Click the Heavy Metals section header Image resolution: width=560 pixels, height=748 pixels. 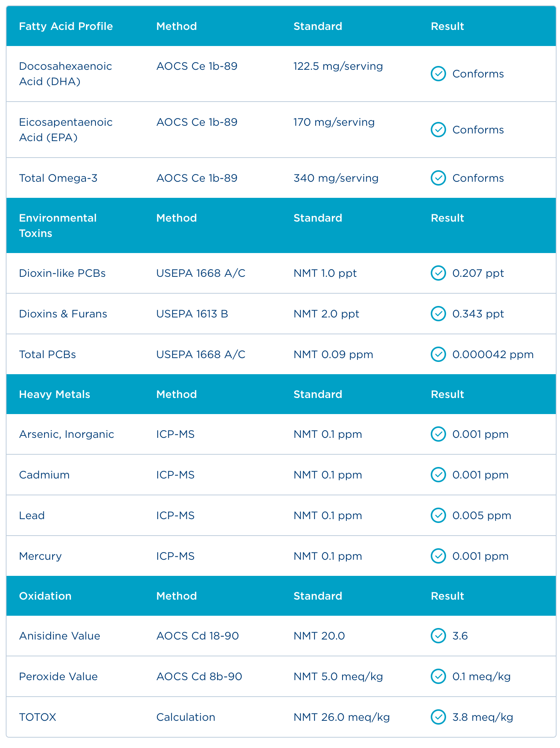coord(54,395)
